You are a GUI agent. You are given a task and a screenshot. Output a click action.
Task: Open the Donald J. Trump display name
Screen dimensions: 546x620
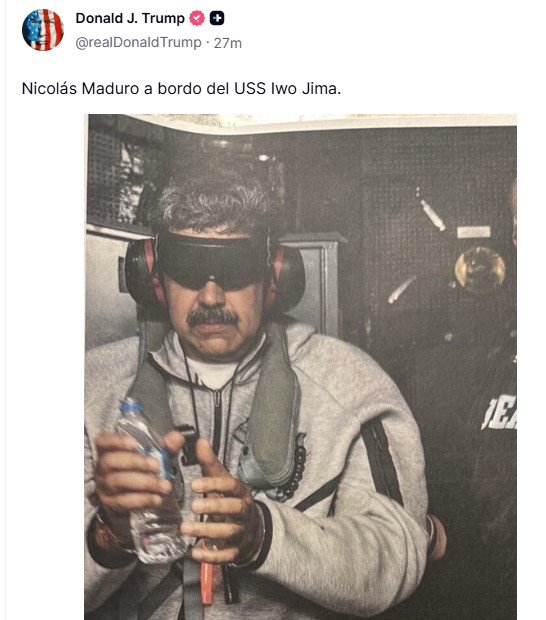[x=130, y=18]
